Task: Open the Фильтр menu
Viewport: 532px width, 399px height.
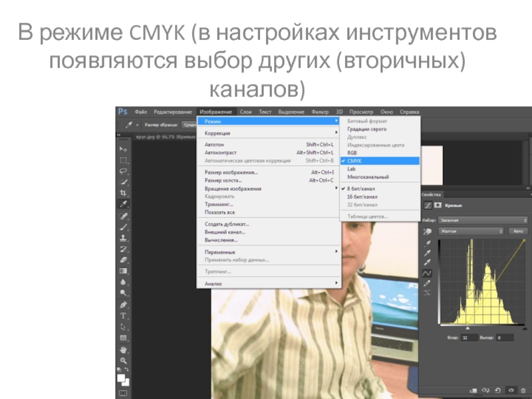Action: (x=320, y=112)
